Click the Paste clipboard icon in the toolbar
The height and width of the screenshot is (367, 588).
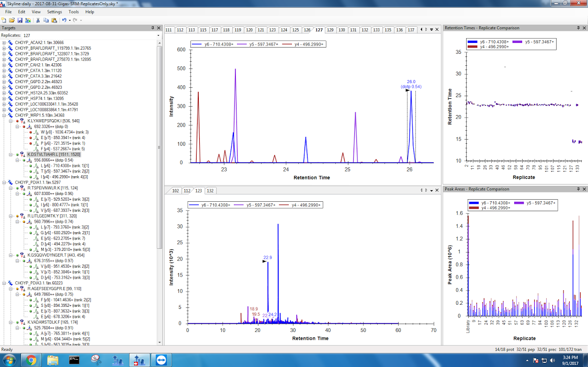coord(54,20)
